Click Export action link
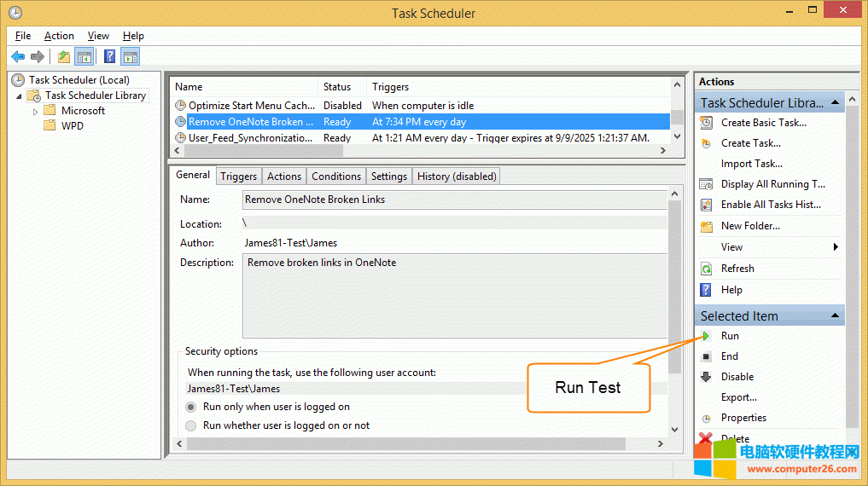The image size is (868, 486). coord(738,397)
